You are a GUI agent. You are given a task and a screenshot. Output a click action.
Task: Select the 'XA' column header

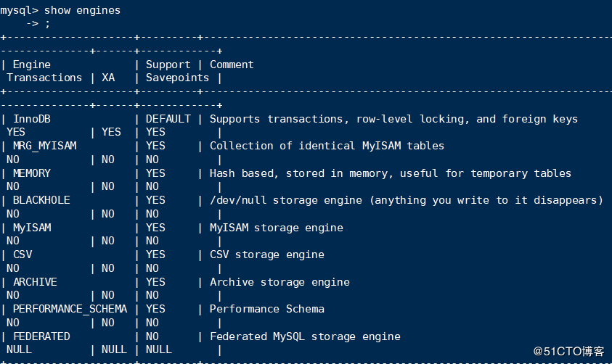pos(108,78)
